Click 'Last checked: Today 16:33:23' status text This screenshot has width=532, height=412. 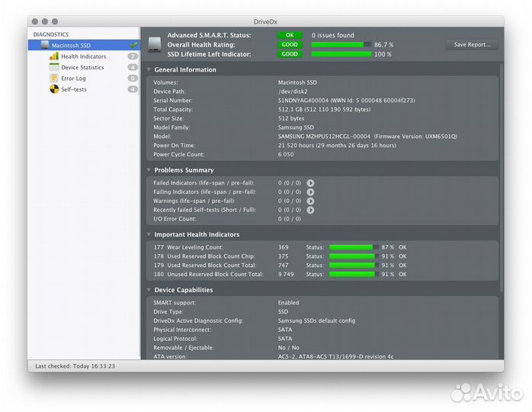(x=75, y=365)
